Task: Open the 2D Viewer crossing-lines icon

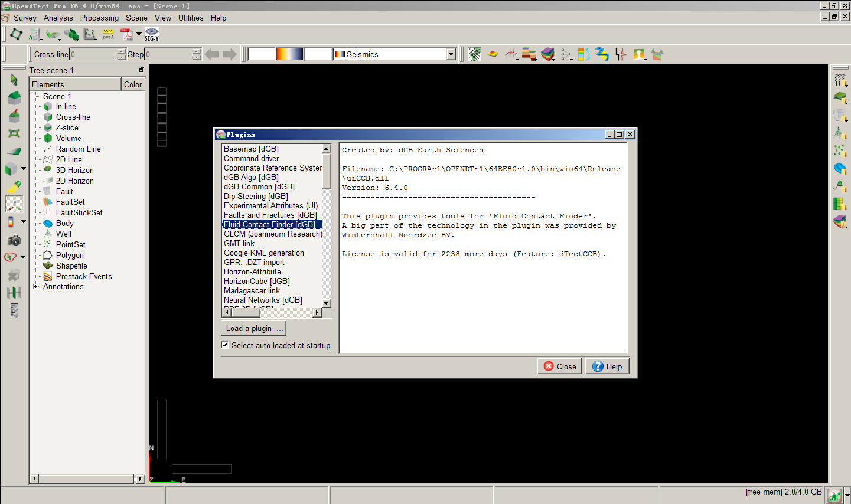Action: click(x=474, y=54)
